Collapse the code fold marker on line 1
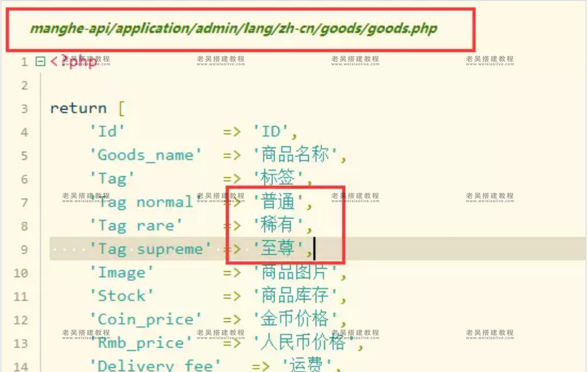 pos(41,61)
